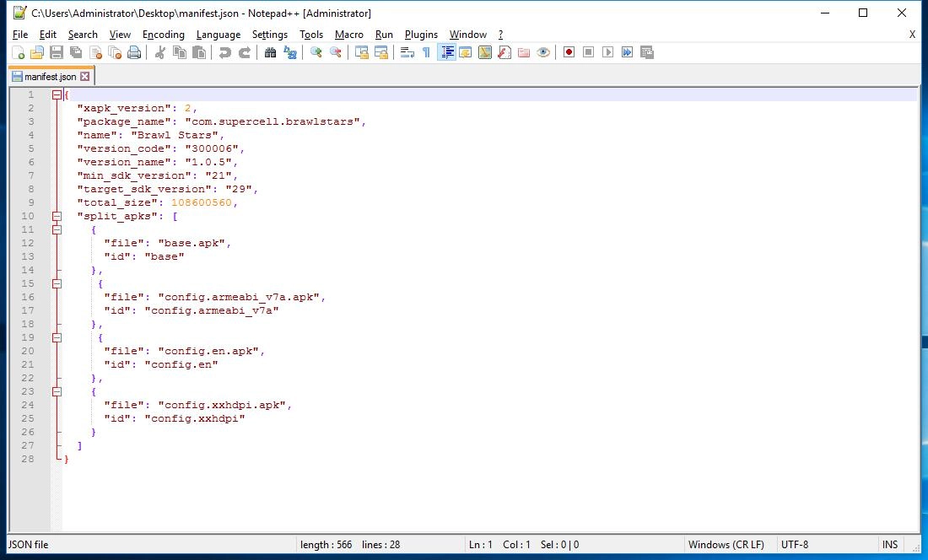Click the Save All icon
Screen dimensions: 928x560
pyautogui.click(x=74, y=52)
